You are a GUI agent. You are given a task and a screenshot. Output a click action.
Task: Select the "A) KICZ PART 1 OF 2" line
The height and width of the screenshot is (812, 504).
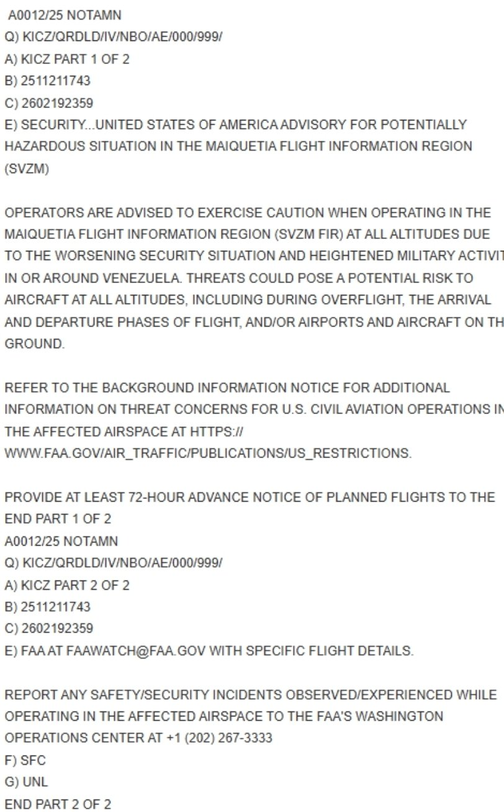click(x=67, y=60)
